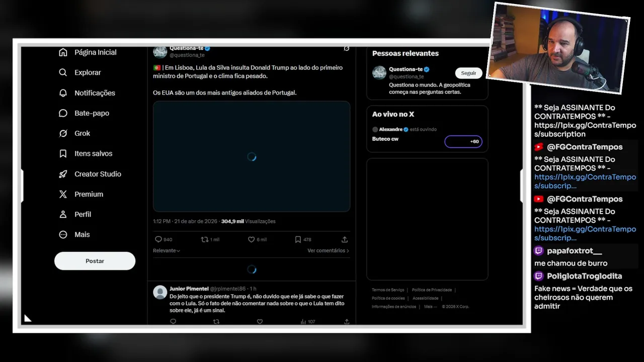The height and width of the screenshot is (362, 644).
Task: Open 304,9 mil Visualizações count
Action: (249, 221)
